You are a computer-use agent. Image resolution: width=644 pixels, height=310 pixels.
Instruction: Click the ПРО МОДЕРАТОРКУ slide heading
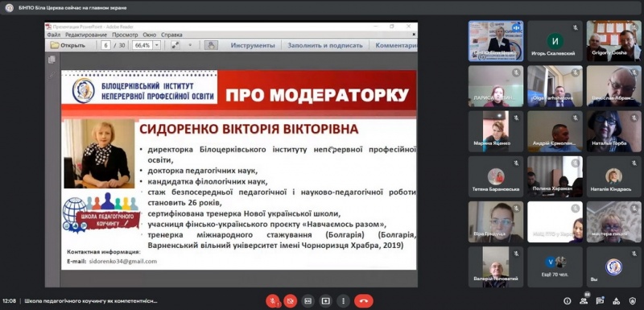pos(317,95)
